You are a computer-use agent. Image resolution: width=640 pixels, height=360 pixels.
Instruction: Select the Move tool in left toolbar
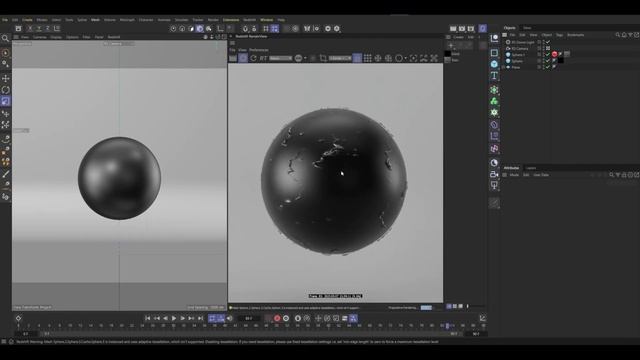[x=6, y=78]
